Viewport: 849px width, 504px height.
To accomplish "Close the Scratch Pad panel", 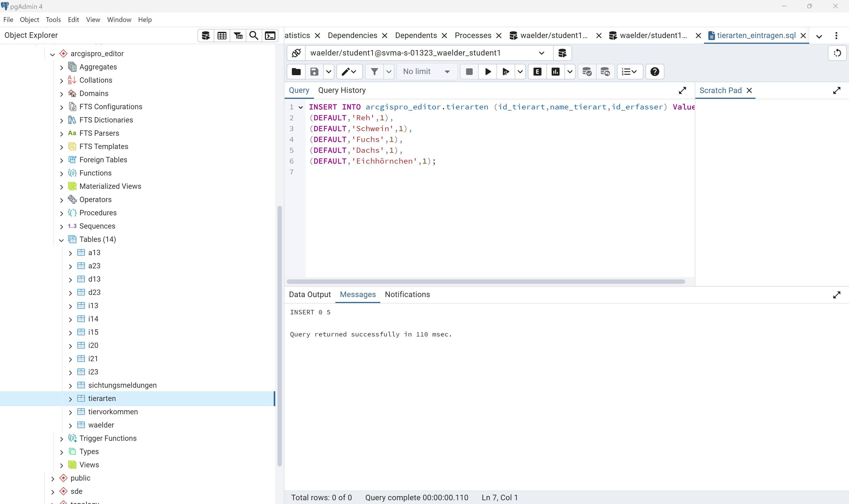I will (749, 91).
